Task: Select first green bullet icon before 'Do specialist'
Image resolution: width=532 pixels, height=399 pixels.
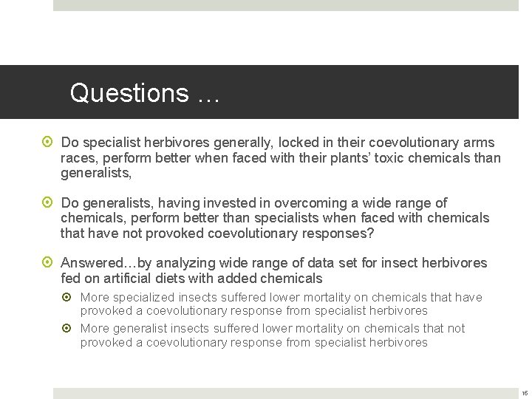Action: tap(47, 141)
